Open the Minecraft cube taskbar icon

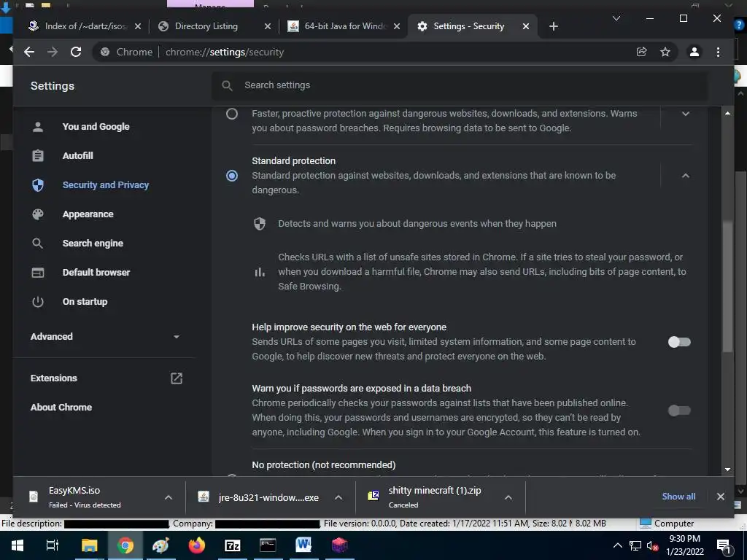click(x=339, y=545)
